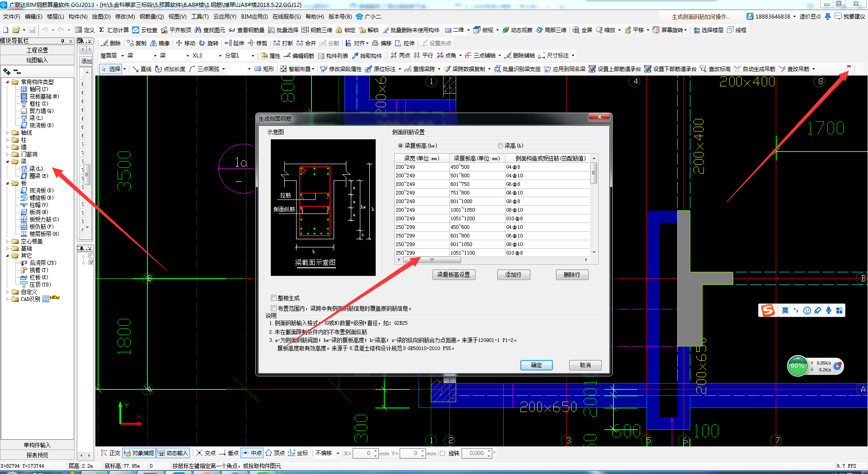This screenshot has width=868, height=474.
Task: Toggle 正交 orthogonal mode
Action: coord(110,453)
